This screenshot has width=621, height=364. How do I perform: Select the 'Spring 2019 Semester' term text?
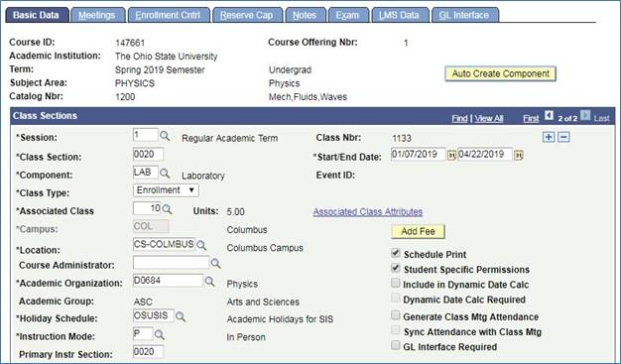tap(160, 70)
